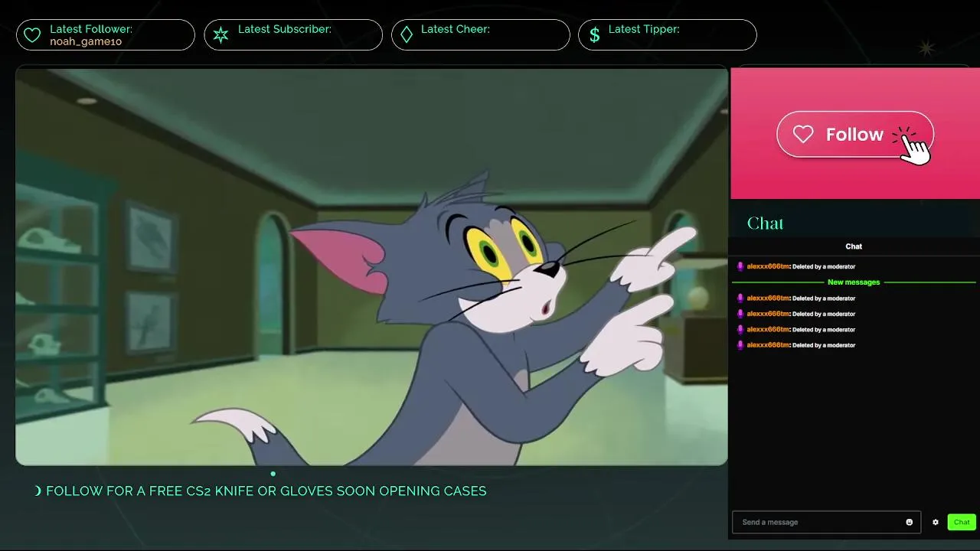This screenshot has height=551, width=980.
Task: Click the star icon beside Latest Subscriber
Action: click(220, 35)
